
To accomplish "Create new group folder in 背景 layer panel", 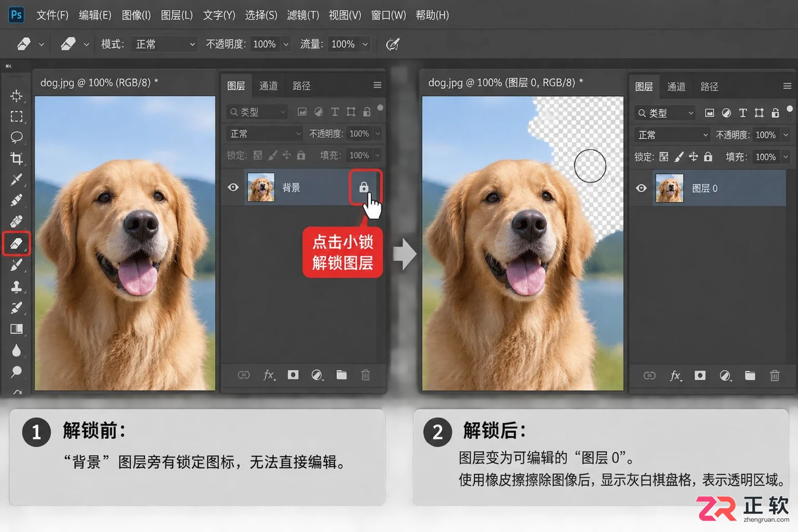I will [341, 375].
